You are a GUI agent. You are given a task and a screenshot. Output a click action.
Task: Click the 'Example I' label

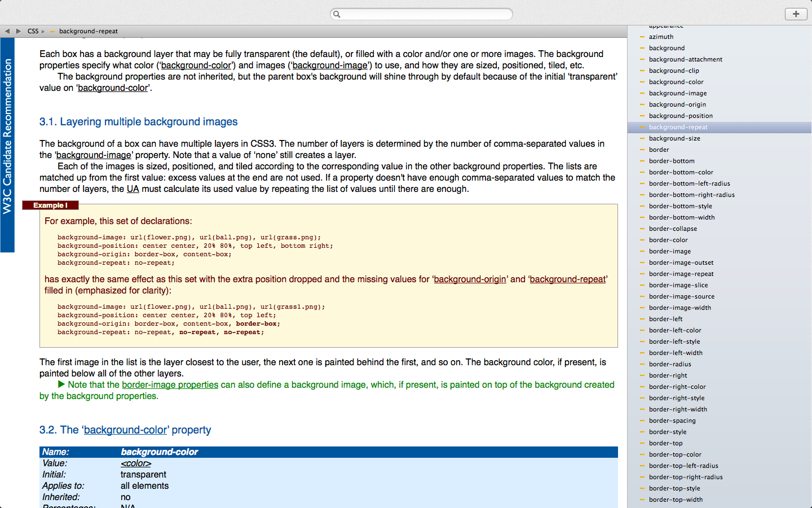50,205
